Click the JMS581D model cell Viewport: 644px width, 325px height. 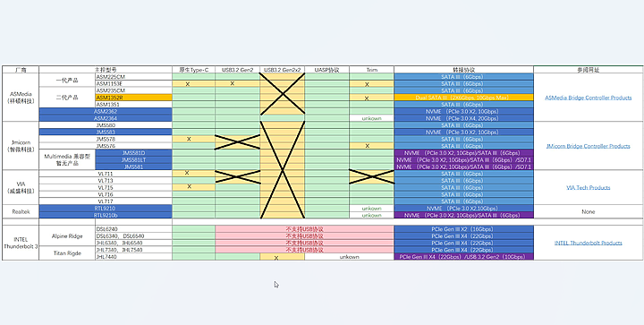(133, 152)
